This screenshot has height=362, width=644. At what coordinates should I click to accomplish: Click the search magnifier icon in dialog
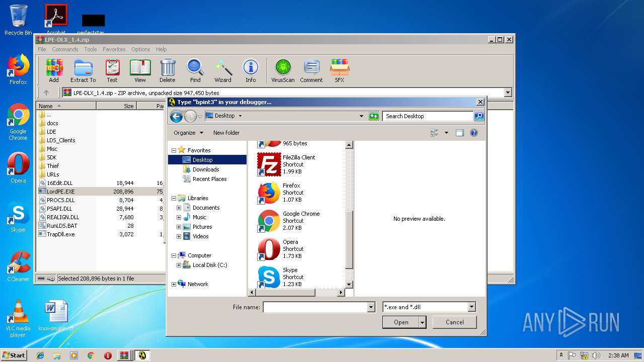[x=478, y=116]
